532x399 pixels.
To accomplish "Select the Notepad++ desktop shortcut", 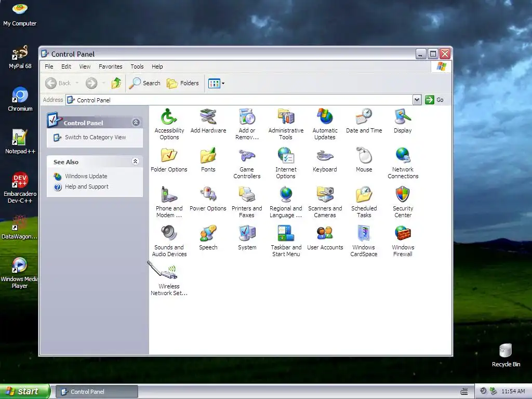I will (x=20, y=142).
